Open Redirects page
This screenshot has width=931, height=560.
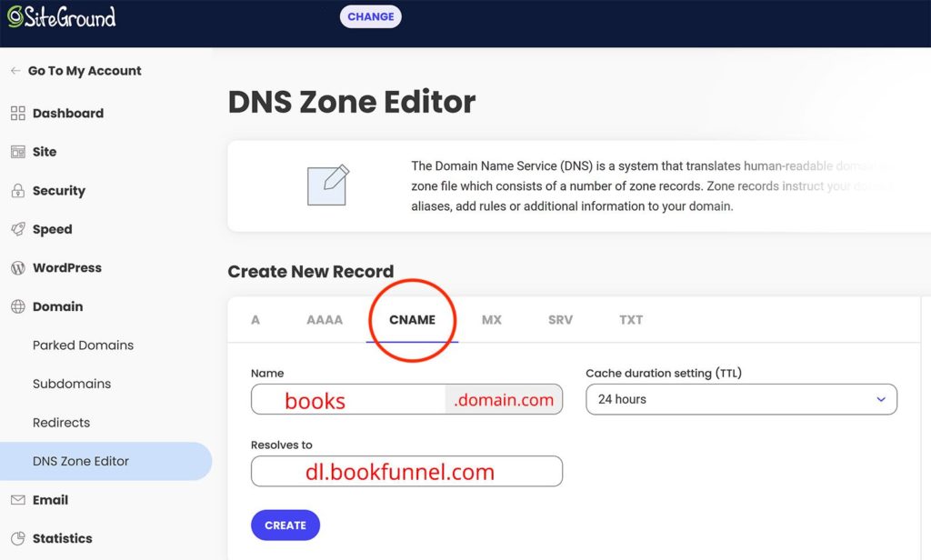61,422
